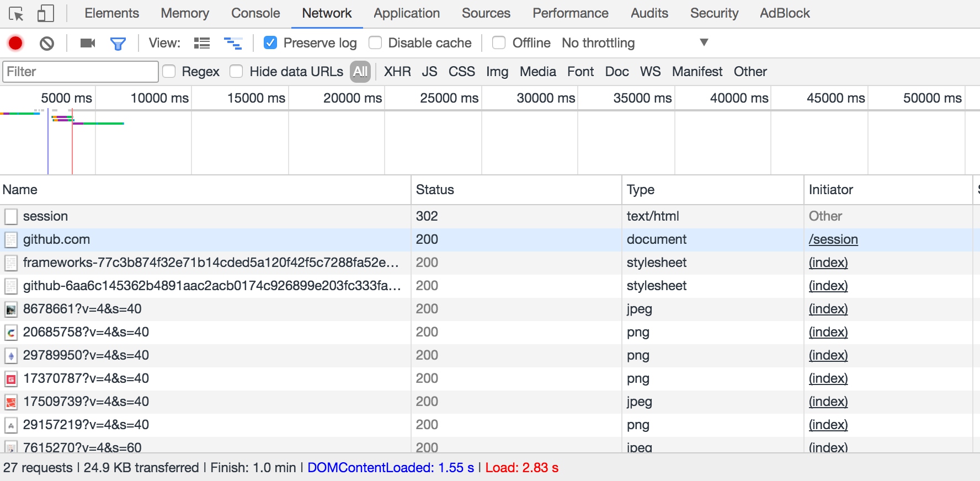The height and width of the screenshot is (481, 980).
Task: Toggle the filter funnel icon
Action: (x=118, y=43)
